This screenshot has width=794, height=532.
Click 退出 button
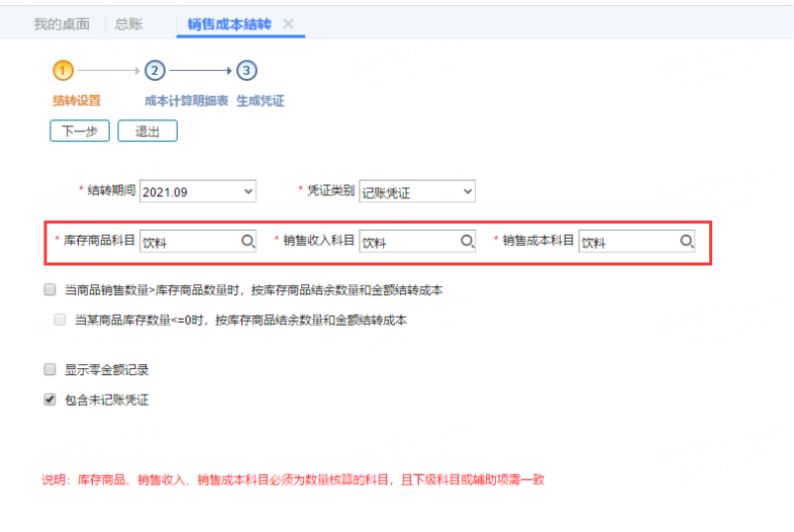pos(147,131)
